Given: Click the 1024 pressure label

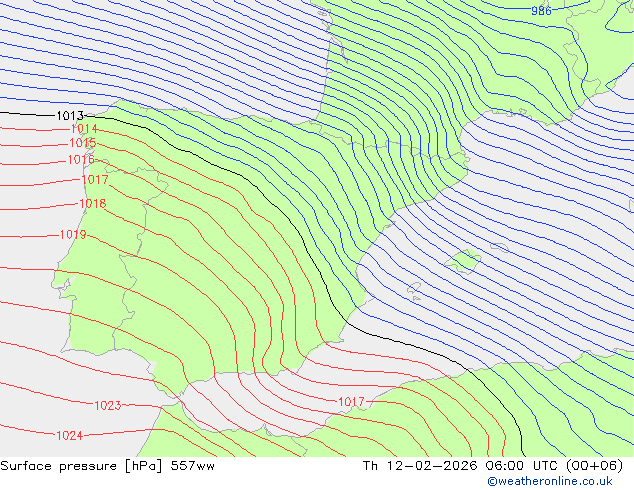Looking at the screenshot, I should click(x=70, y=436).
